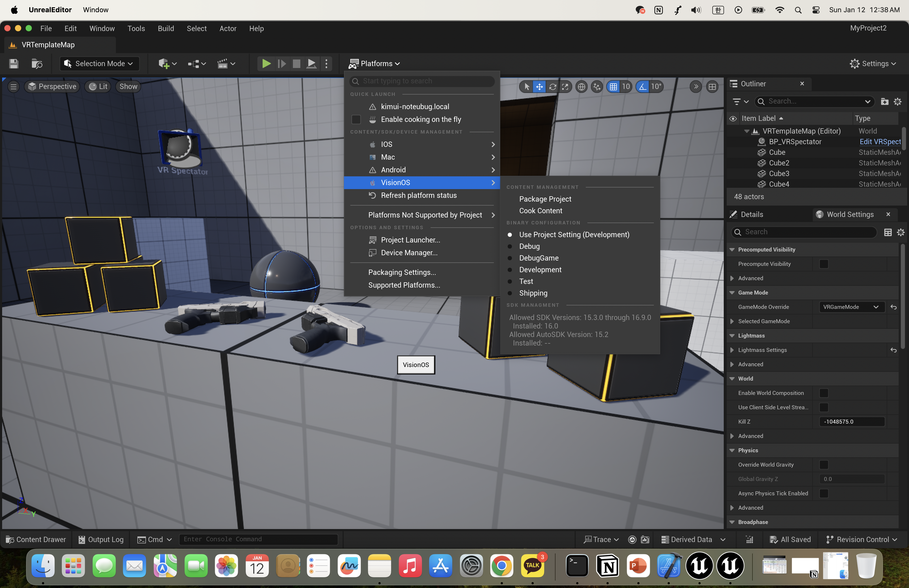
Task: Save the current level with the floppy icon
Action: 14,64
